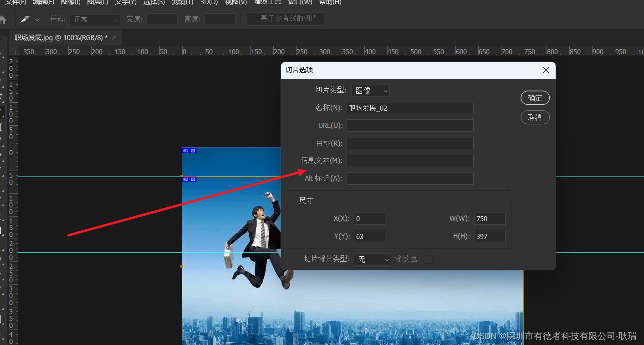Select the Slice tool icon in options bar
The image size is (644, 345).
tap(25, 20)
